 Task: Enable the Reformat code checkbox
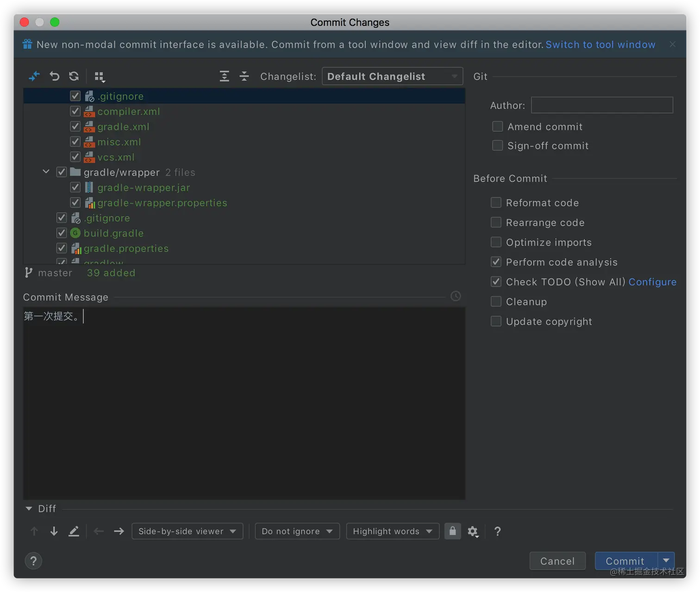click(496, 202)
